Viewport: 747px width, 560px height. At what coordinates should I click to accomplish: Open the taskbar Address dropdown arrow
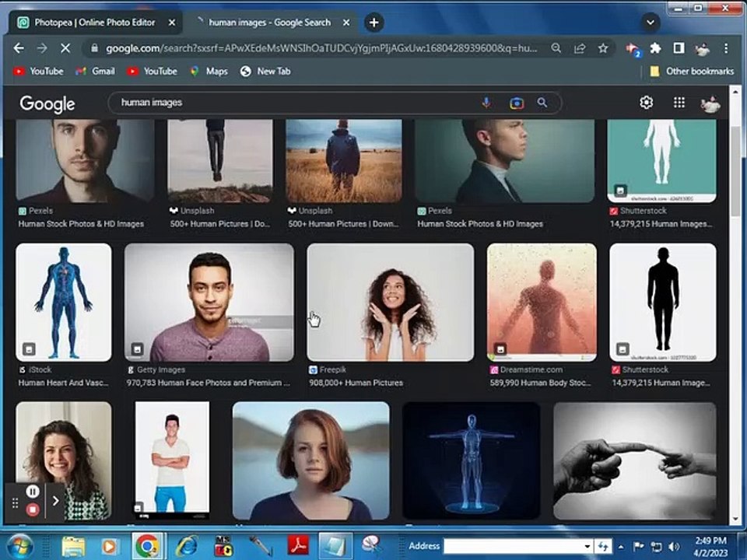click(587, 546)
